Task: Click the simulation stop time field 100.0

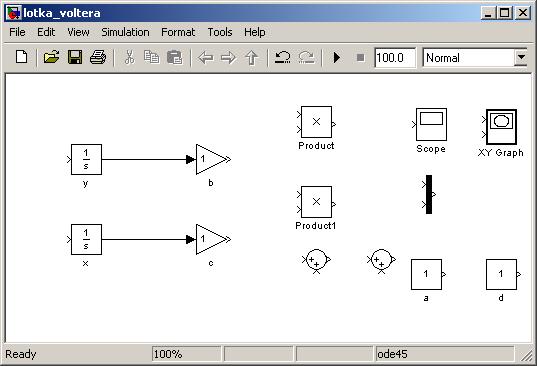Action: [395, 58]
